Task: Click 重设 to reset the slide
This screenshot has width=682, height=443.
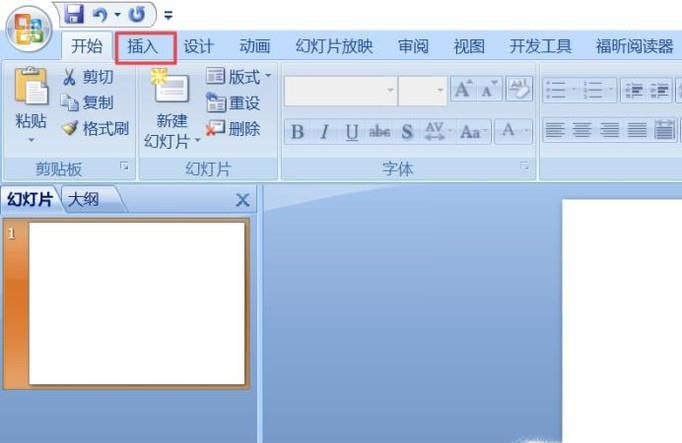Action: [x=233, y=103]
